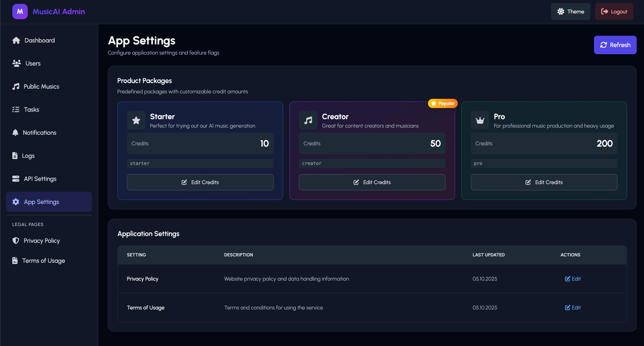Image resolution: width=644 pixels, height=346 pixels.
Task: Open Dashboard via the home icon
Action: tap(16, 41)
